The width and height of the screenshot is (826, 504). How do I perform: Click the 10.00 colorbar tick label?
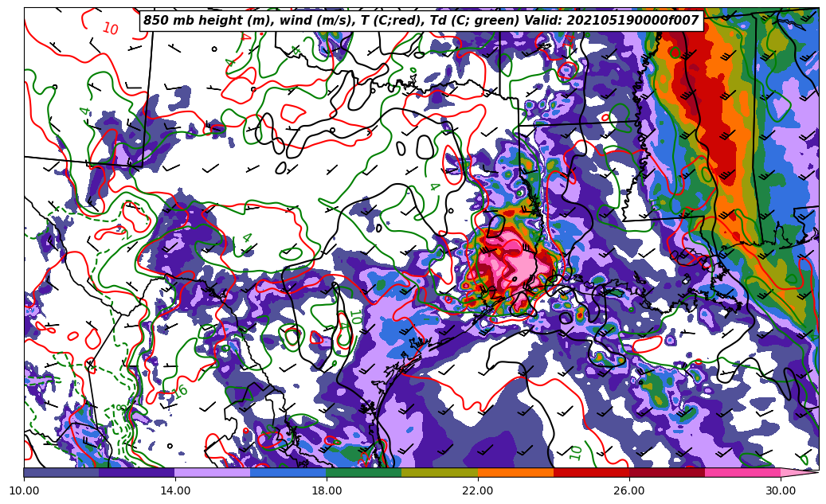click(x=24, y=490)
